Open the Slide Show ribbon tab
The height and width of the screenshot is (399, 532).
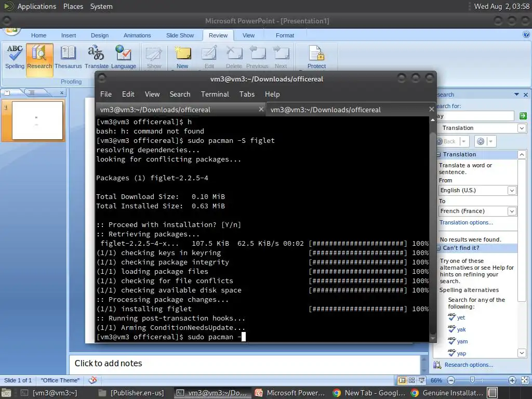[x=180, y=35]
